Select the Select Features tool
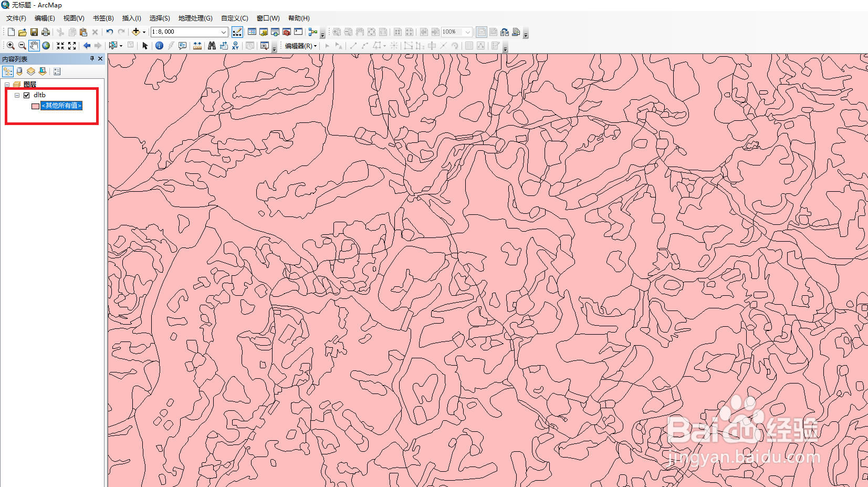This screenshot has height=487, width=868. click(x=113, y=46)
